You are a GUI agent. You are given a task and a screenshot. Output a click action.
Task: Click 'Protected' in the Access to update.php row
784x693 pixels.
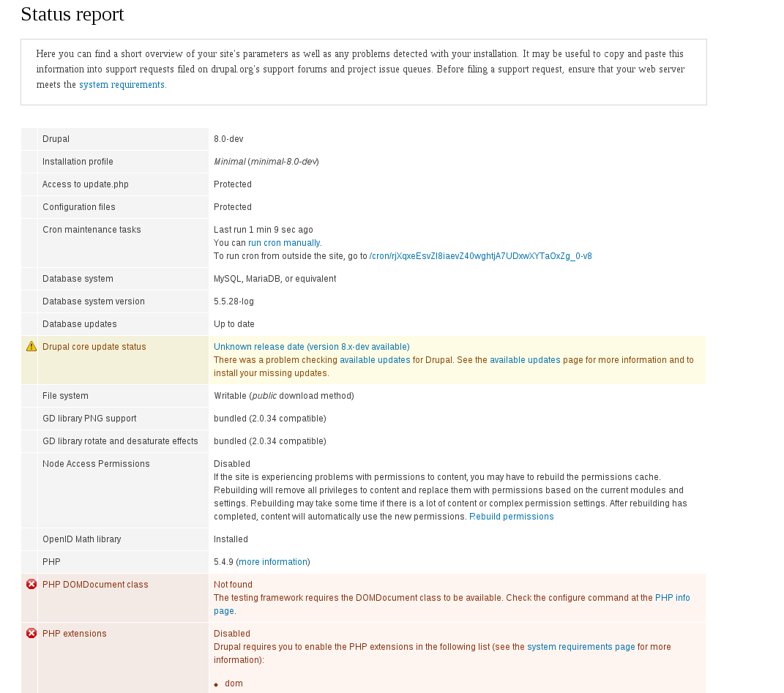pos(233,184)
